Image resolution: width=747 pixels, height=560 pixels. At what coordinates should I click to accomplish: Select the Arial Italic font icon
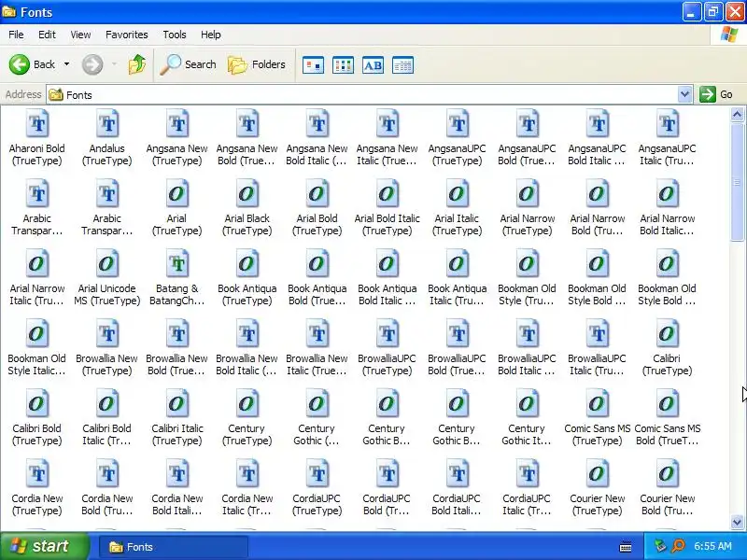coord(458,194)
